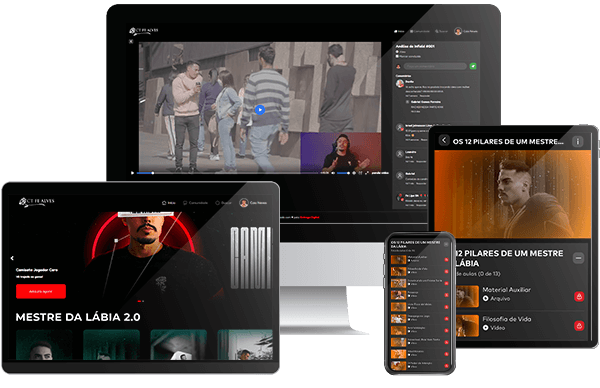Click the blue play button on video
This screenshot has width=600, height=388.
coord(260,110)
